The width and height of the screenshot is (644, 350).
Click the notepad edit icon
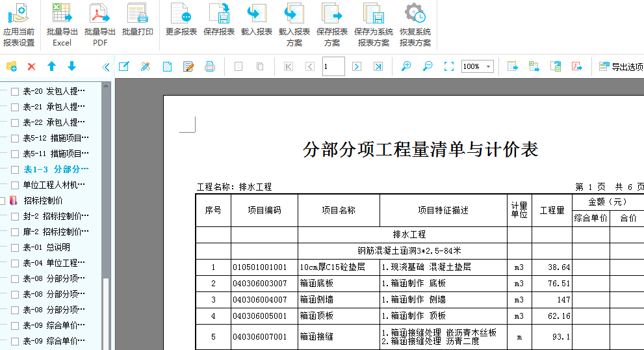coord(188,66)
